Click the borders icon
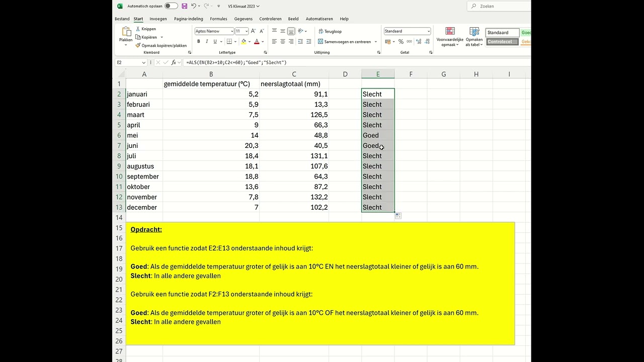This screenshot has height=362, width=644. coord(229,42)
